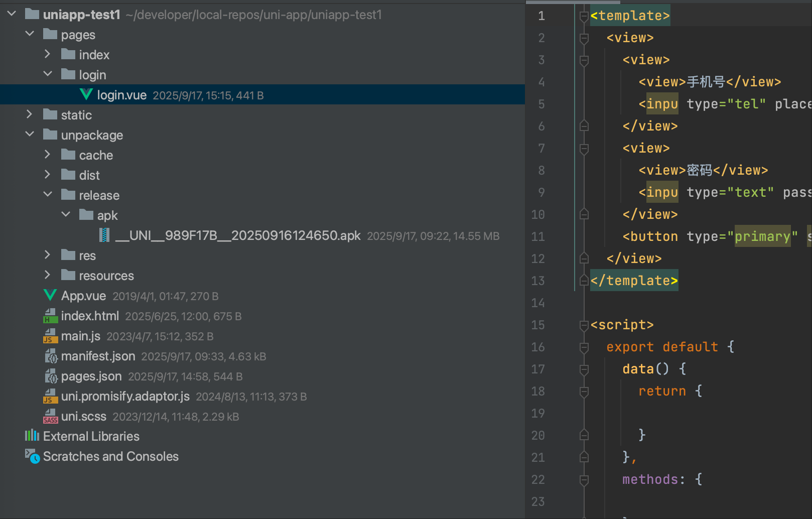
Task: Collapse the pages folder
Action: point(30,34)
